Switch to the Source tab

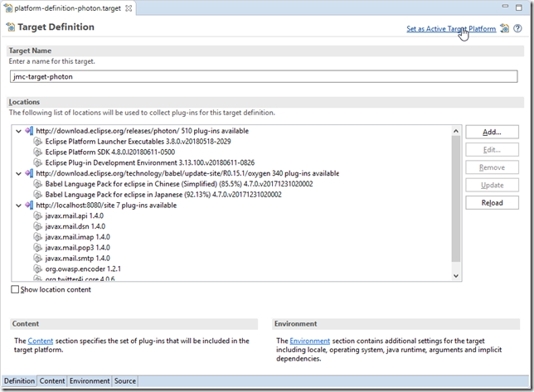125,380
